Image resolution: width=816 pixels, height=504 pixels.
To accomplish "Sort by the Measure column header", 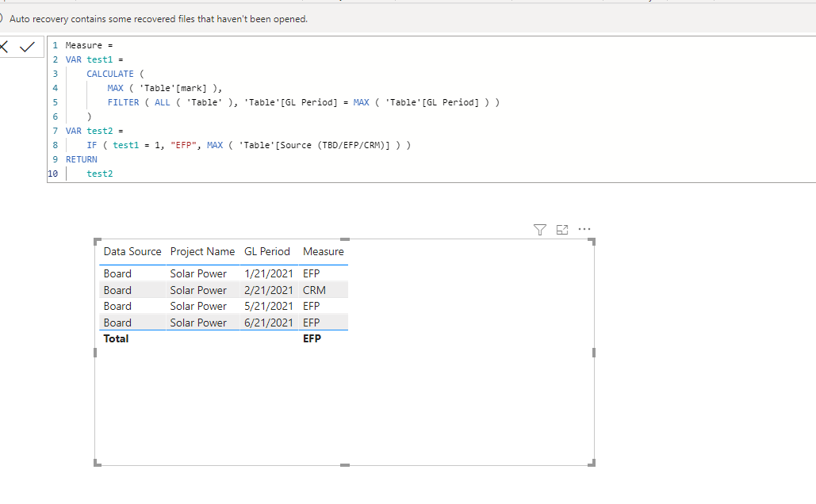I will coord(324,252).
